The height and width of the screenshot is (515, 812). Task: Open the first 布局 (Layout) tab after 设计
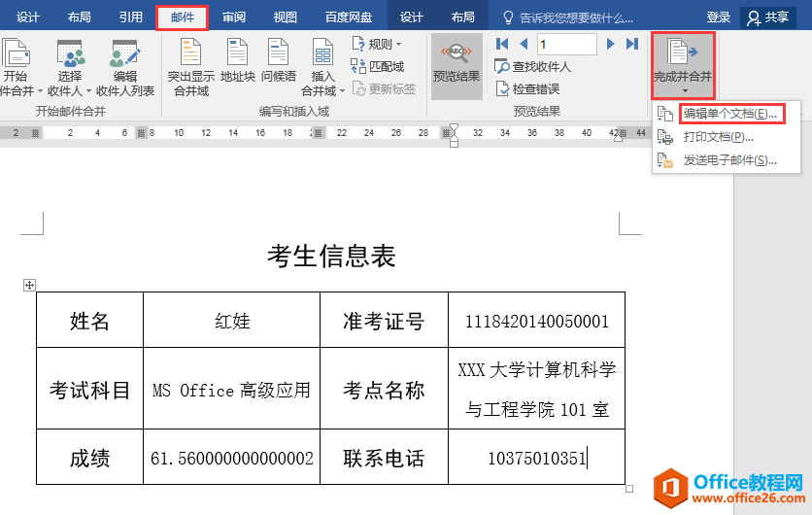coord(80,17)
